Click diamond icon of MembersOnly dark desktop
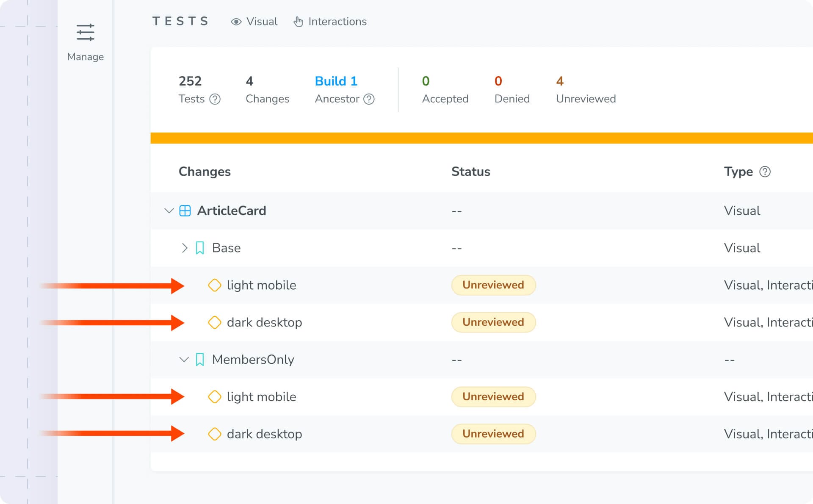 coord(215,434)
